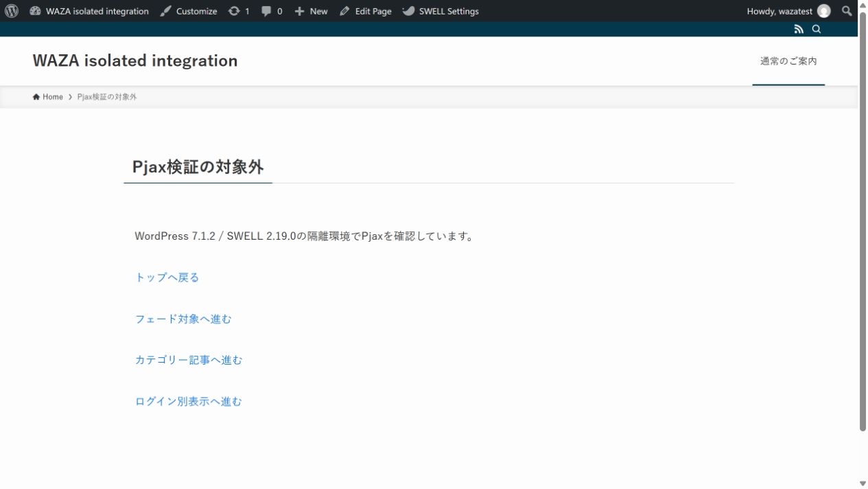Viewport: 868px width, 489px height.
Task: Click Edit Page in the admin bar
Action: click(x=366, y=11)
